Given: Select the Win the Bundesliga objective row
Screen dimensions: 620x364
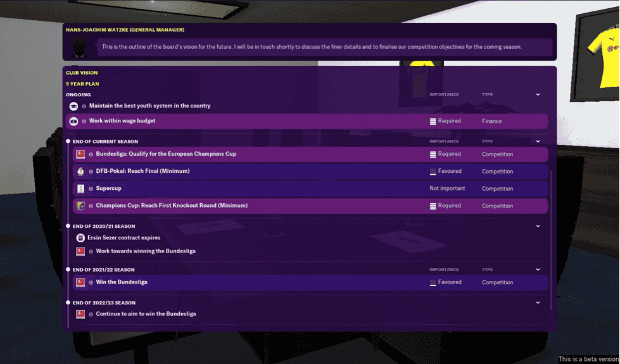Looking at the screenshot, I should point(310,282).
